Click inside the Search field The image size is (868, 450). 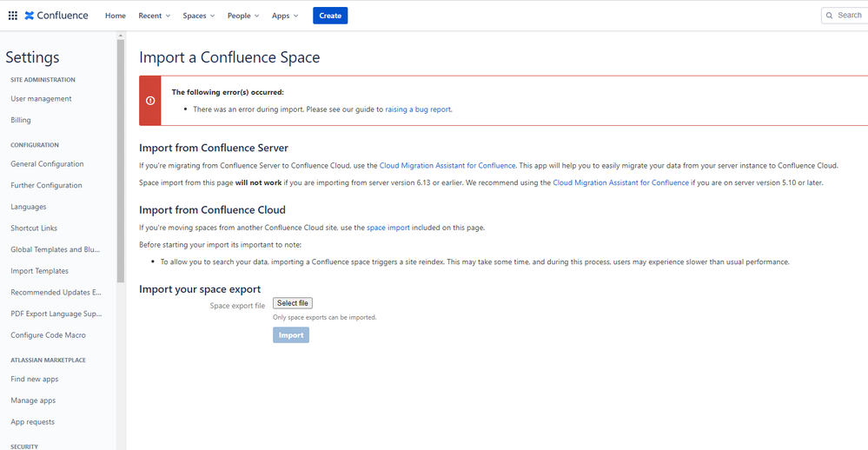click(845, 16)
